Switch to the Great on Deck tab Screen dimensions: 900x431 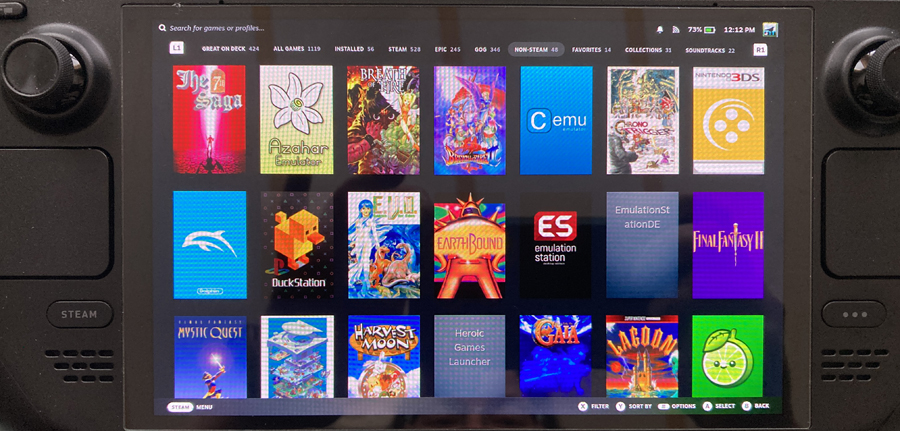click(x=230, y=48)
